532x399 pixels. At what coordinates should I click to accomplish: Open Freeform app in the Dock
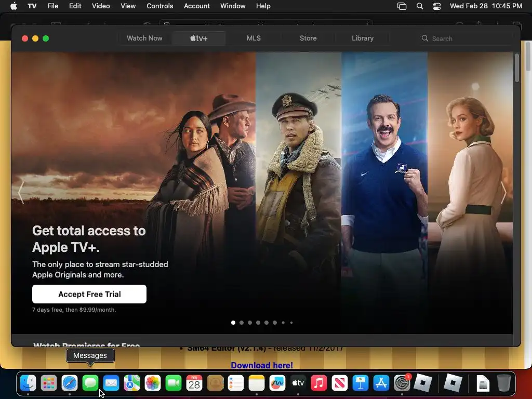point(277,383)
